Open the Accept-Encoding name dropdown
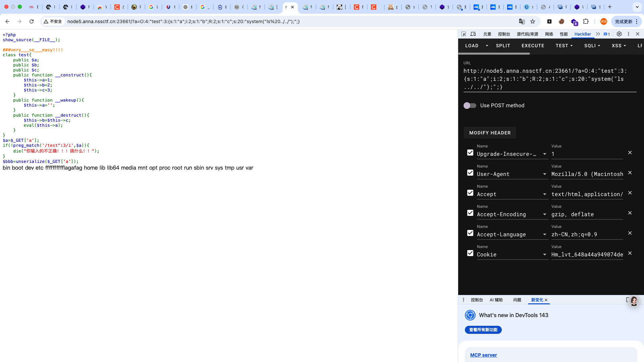This screenshot has height=362, width=644. [x=545, y=215]
